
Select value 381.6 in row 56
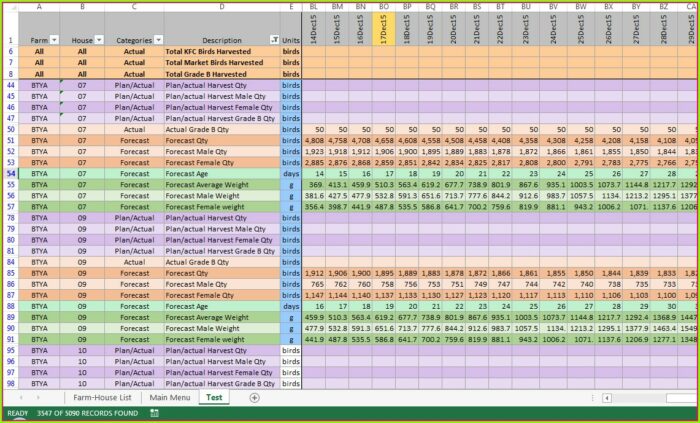coord(314,195)
